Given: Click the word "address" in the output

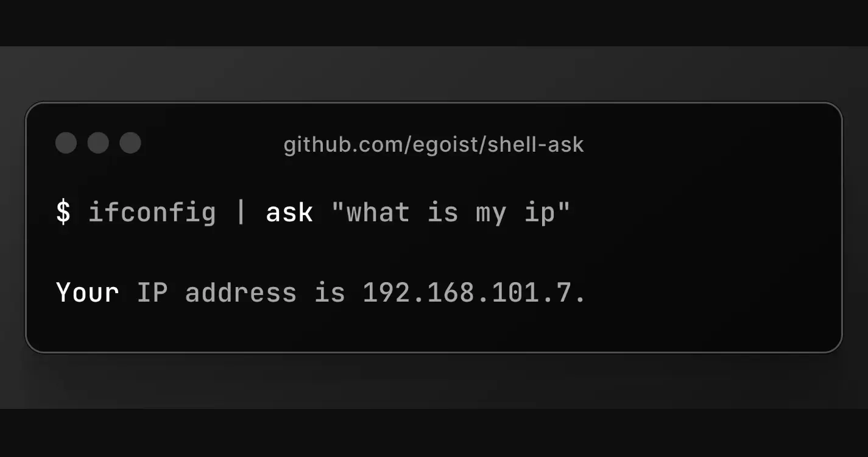Looking at the screenshot, I should (241, 292).
